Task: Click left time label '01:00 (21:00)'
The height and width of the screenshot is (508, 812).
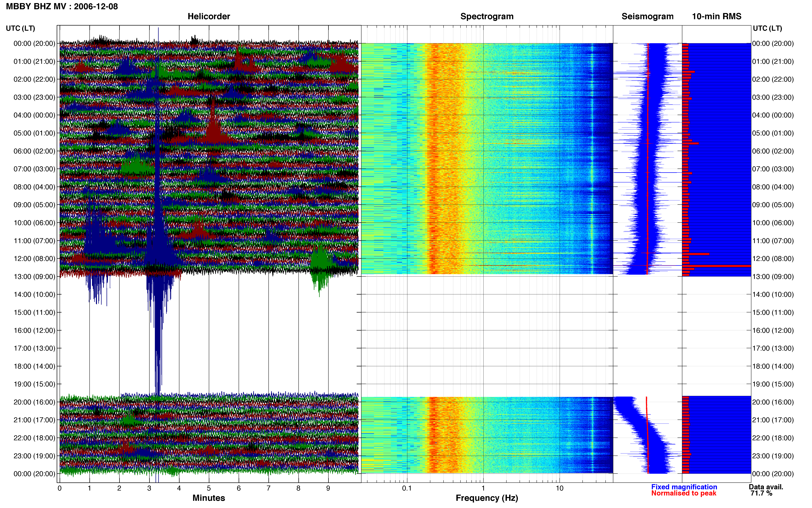Action: (34, 62)
